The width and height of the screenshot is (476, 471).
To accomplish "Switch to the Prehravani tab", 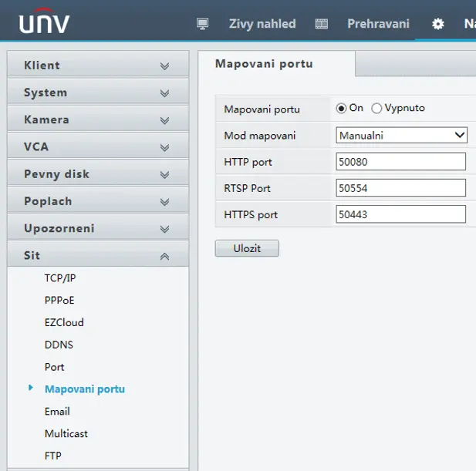I will click(x=378, y=24).
